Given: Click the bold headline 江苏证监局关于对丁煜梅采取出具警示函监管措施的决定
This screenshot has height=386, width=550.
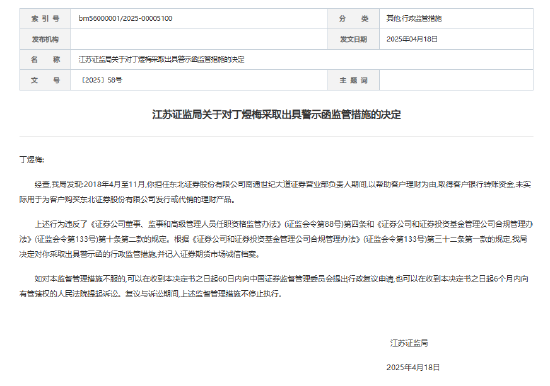Looking at the screenshot, I should click(x=276, y=115).
